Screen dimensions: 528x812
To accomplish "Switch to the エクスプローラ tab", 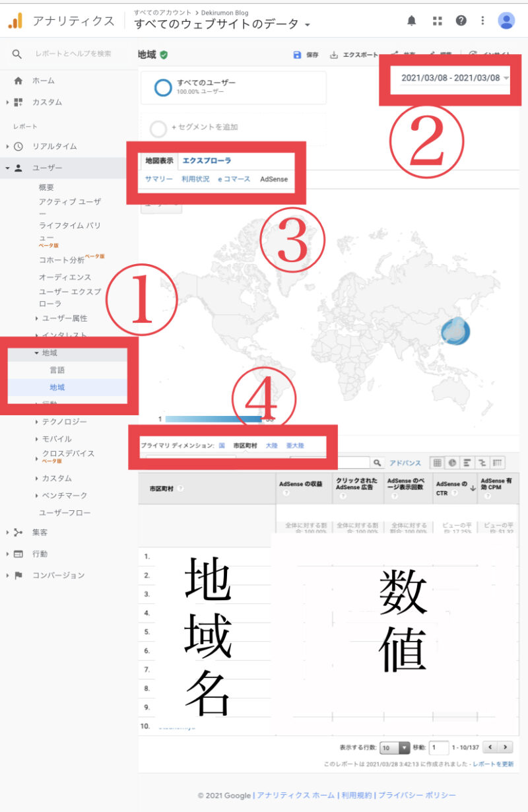I will [x=207, y=160].
